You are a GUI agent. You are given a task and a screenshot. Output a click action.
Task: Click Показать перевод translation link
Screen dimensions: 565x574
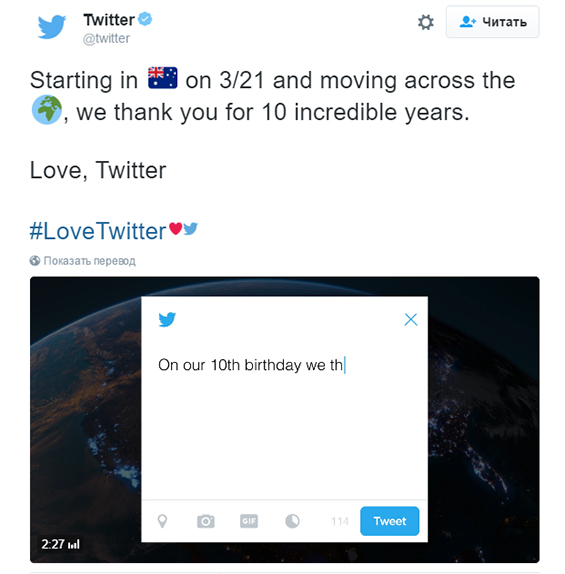[89, 261]
